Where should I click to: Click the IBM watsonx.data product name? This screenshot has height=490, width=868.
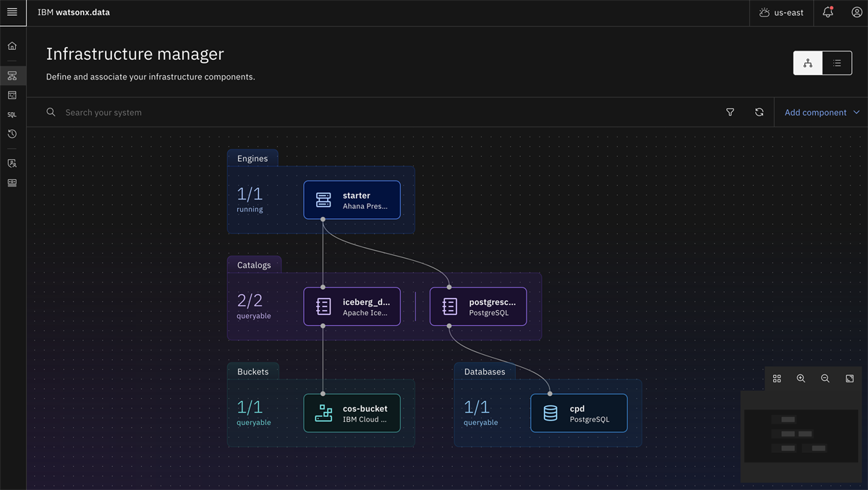(x=74, y=12)
